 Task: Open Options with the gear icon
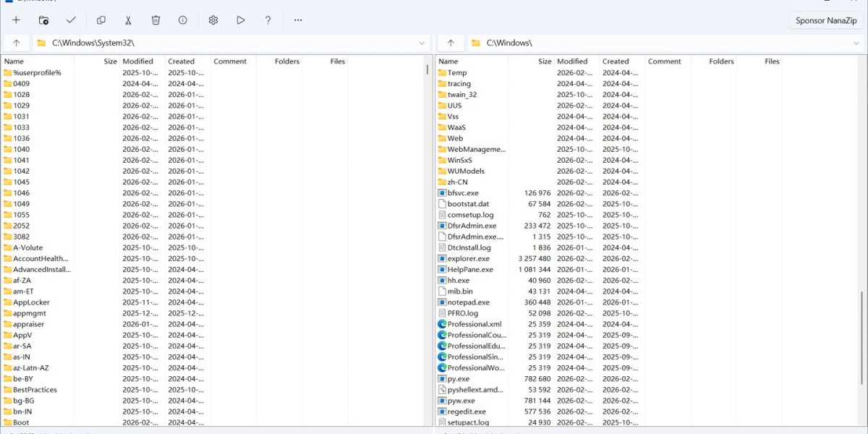tap(213, 20)
